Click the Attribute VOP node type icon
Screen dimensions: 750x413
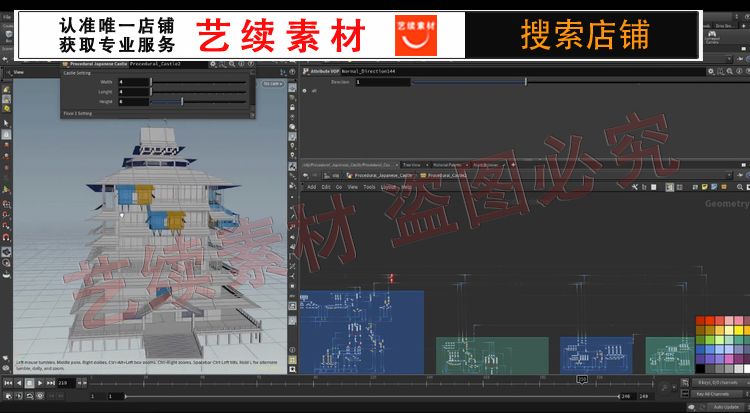coord(306,71)
